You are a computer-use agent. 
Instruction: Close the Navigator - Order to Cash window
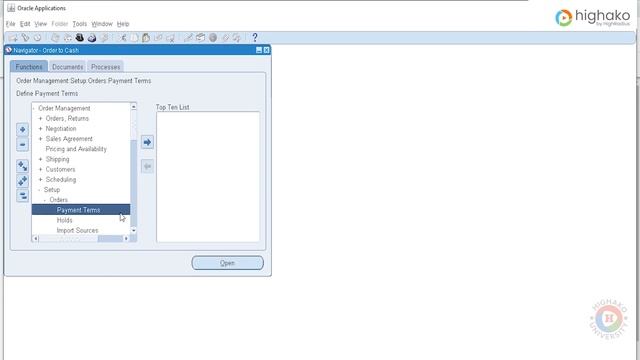pos(267,50)
